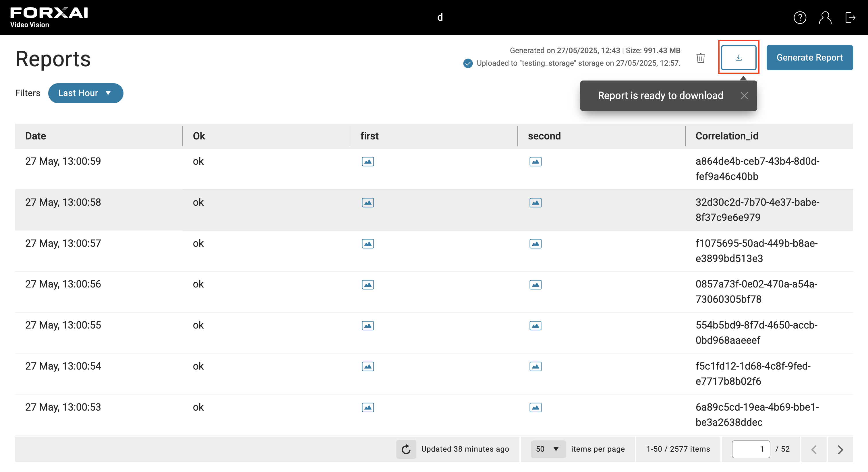Click the FORXAI Video Vision logo
868x472 pixels.
pyautogui.click(x=49, y=18)
